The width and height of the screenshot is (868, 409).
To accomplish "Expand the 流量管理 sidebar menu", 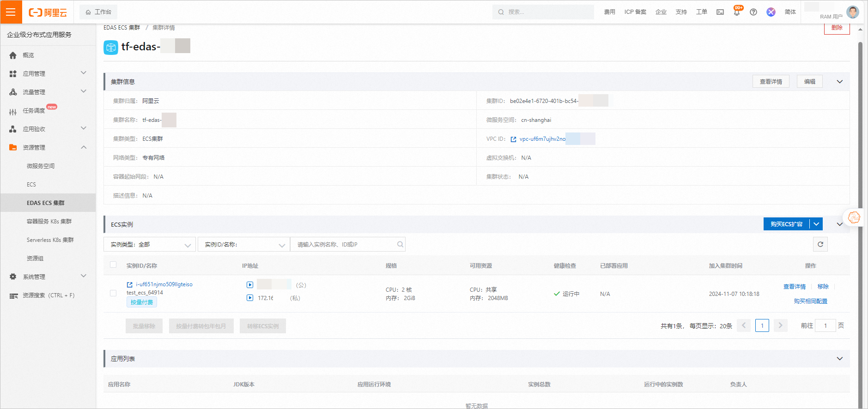I will click(84, 91).
